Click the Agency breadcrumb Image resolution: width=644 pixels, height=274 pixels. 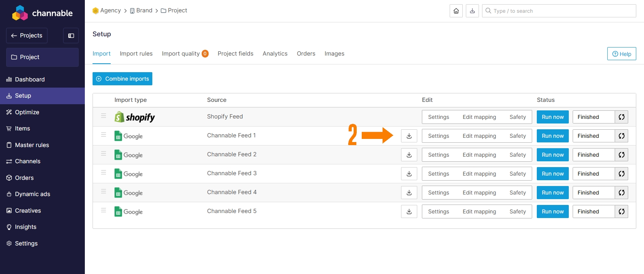click(x=107, y=10)
